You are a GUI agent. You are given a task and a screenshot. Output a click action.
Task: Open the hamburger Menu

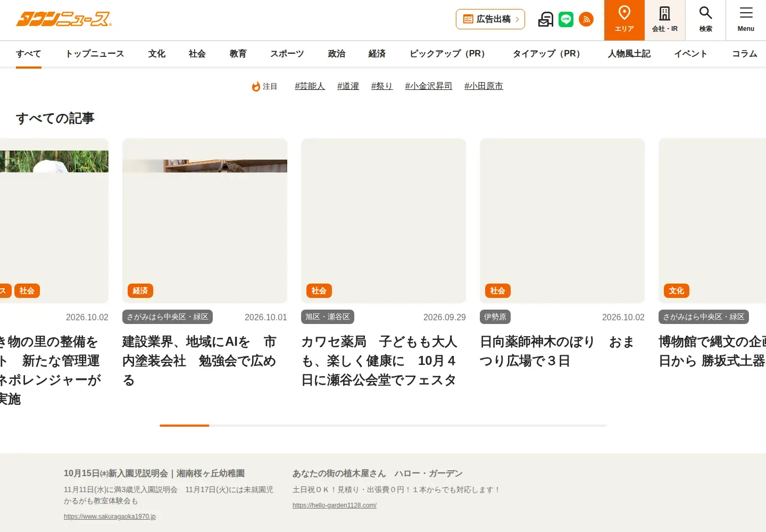(746, 20)
